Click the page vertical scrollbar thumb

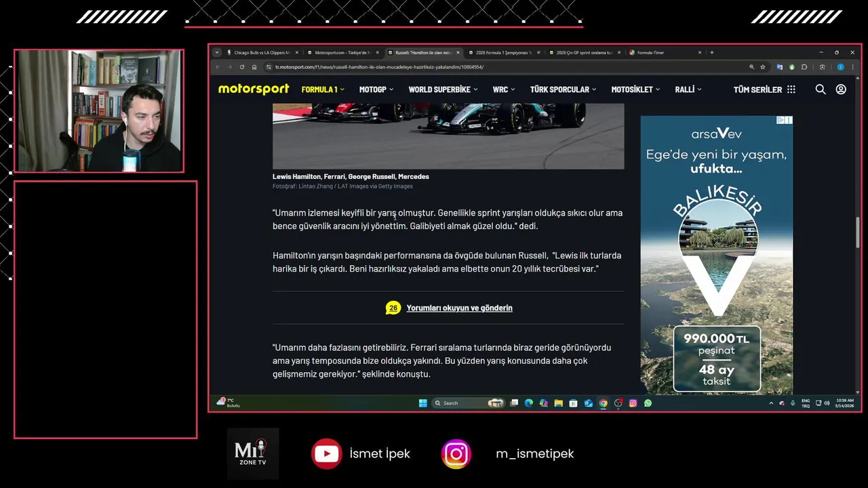tap(858, 232)
